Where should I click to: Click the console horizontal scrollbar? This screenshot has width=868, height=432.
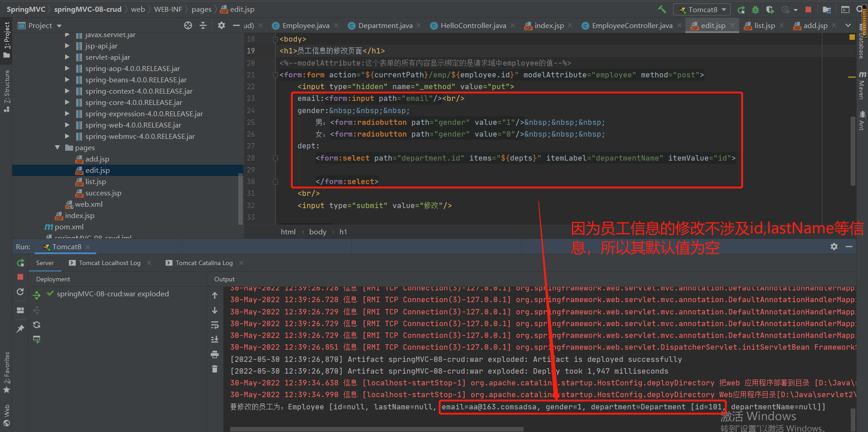[x=377, y=429]
